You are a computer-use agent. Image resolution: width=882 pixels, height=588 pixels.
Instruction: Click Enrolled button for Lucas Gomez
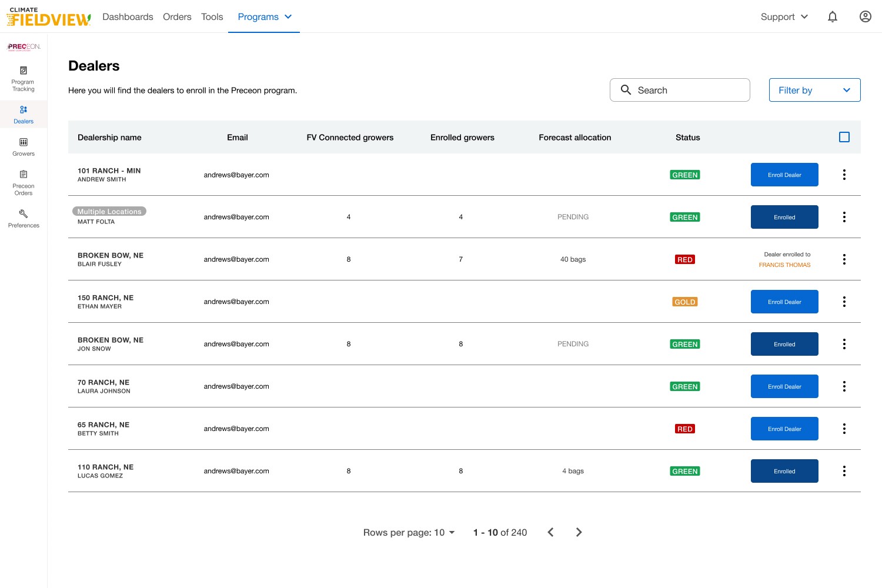coord(784,471)
